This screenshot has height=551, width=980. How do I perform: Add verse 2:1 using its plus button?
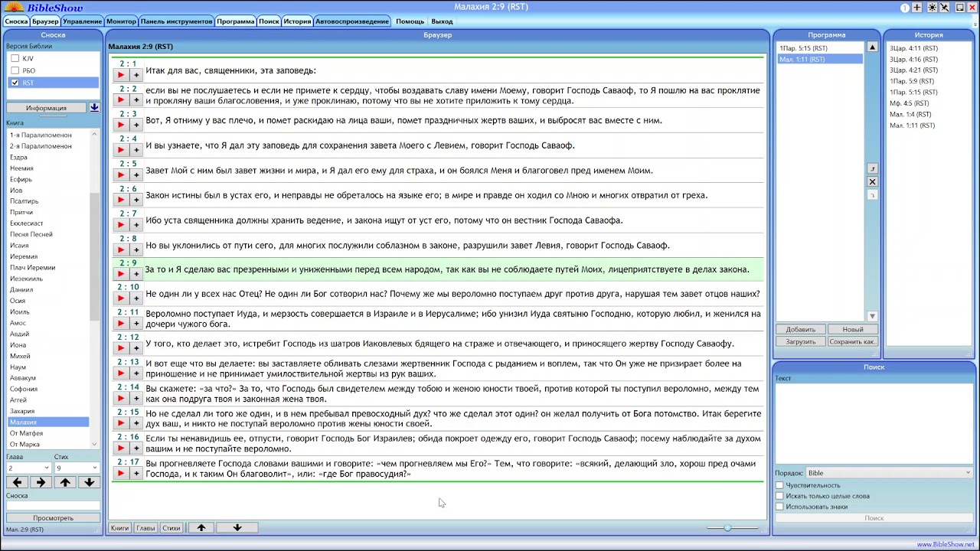coord(136,75)
